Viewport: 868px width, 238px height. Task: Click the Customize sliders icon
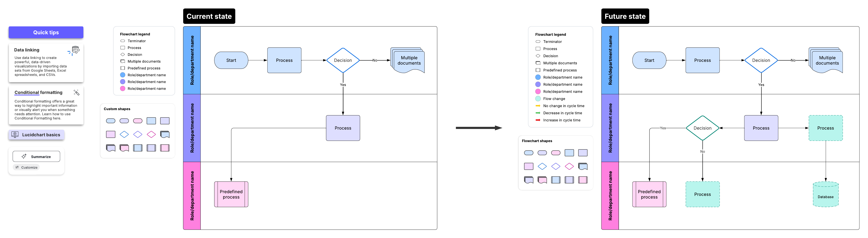tap(17, 167)
